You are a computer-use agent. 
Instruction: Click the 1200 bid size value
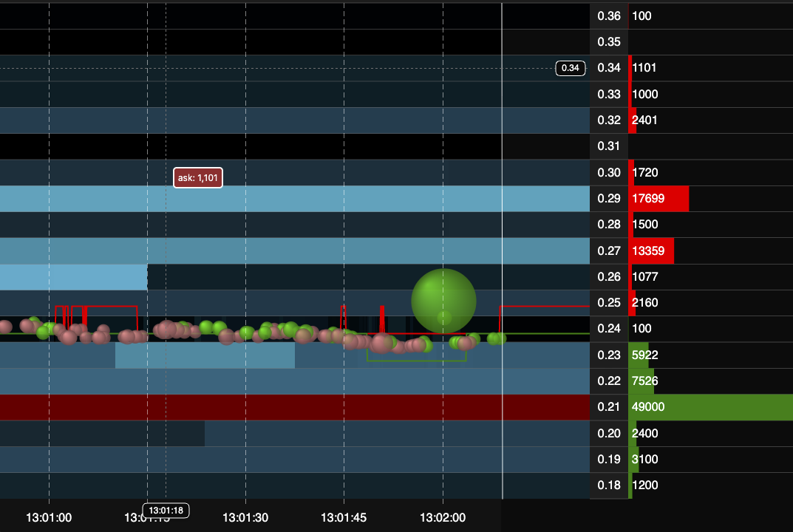point(644,485)
